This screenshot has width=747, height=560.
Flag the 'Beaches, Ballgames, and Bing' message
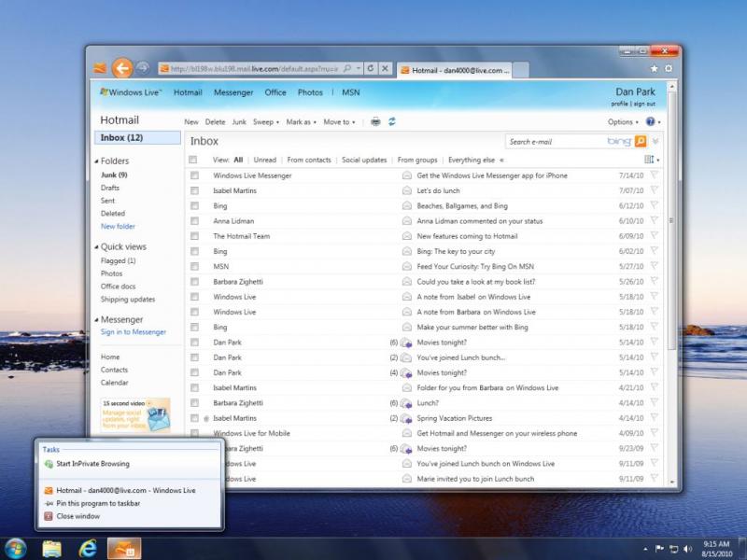tap(655, 205)
